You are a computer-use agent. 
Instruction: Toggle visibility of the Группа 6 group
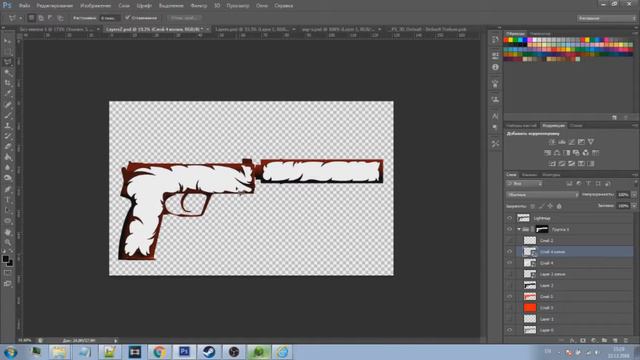(509, 229)
